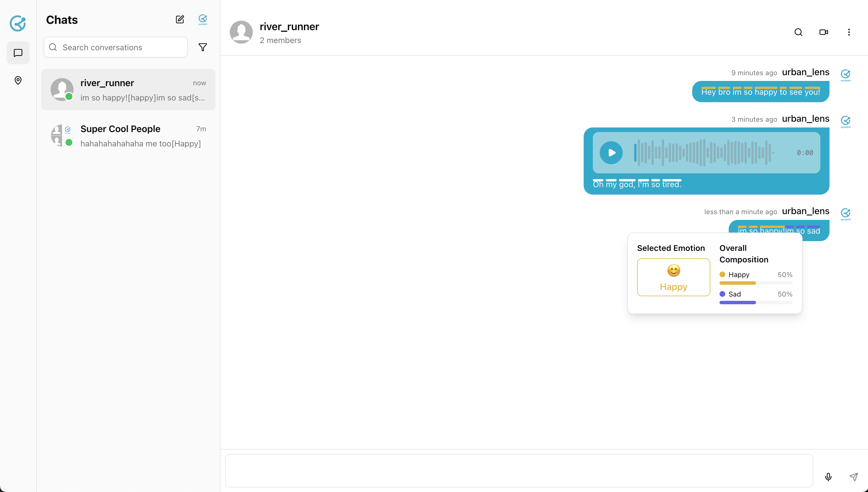
Task: Open the conversation filter funnel icon
Action: (x=202, y=47)
